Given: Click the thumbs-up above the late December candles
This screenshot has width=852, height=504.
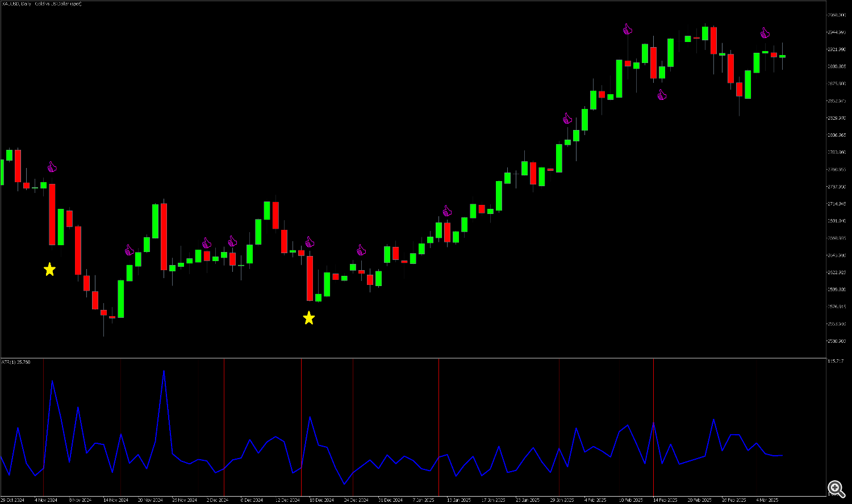Looking at the screenshot, I should [x=361, y=250].
